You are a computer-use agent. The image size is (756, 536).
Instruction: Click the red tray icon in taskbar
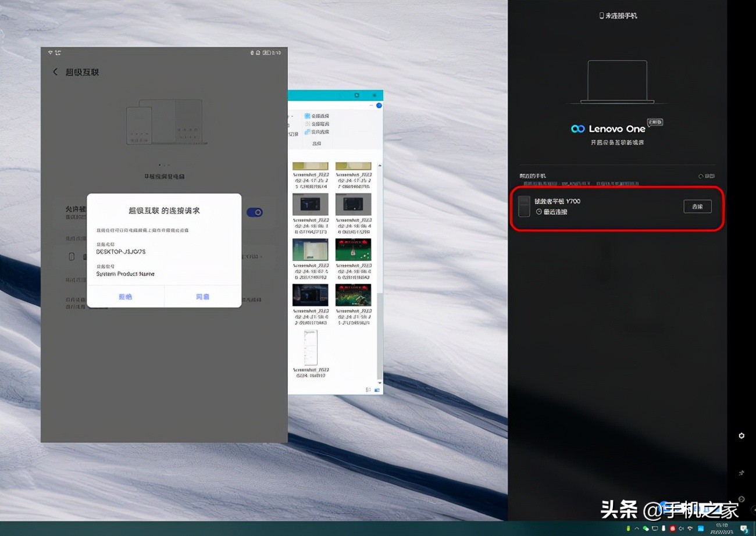tap(672, 528)
